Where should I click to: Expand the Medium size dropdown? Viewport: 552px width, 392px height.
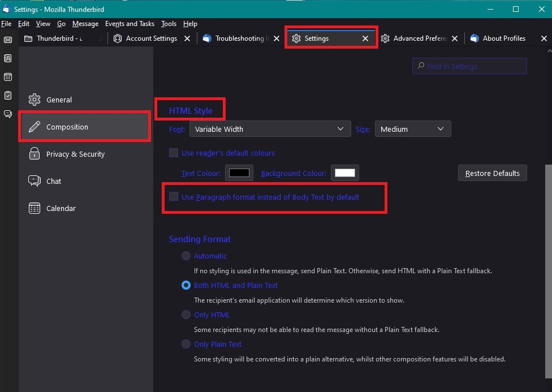tap(412, 129)
